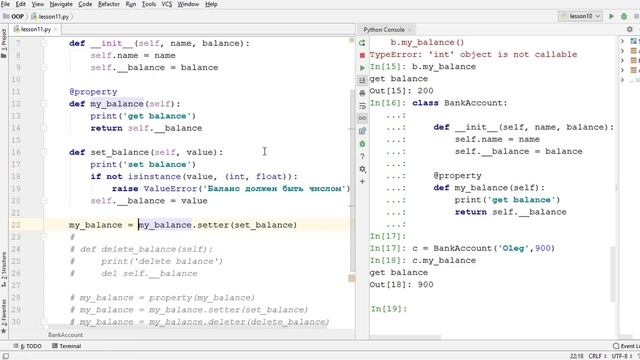Close the lesson11.py editor tab

tap(56, 29)
